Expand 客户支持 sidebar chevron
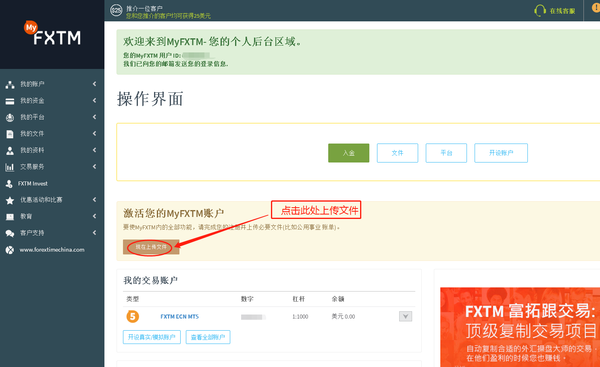The image size is (600, 367). coord(94,233)
